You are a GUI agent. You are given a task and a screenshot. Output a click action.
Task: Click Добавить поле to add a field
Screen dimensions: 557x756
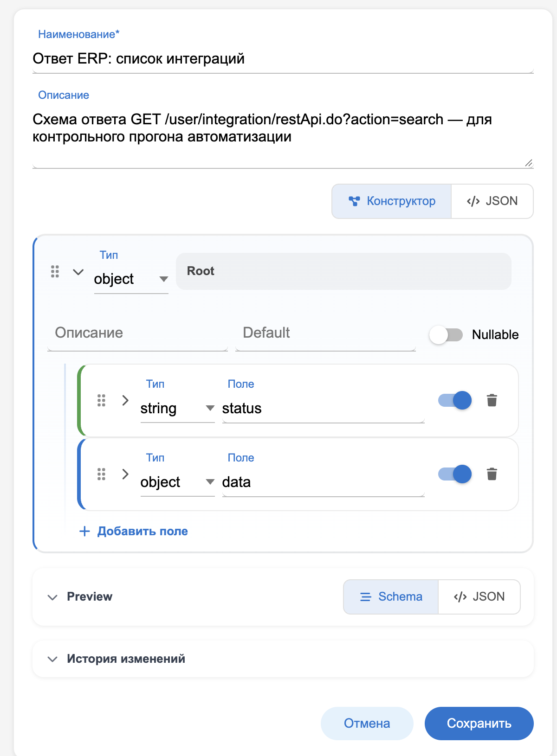click(134, 531)
